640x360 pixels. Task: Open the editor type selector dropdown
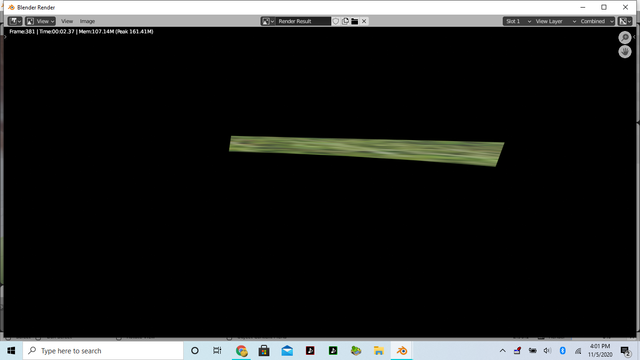15,21
